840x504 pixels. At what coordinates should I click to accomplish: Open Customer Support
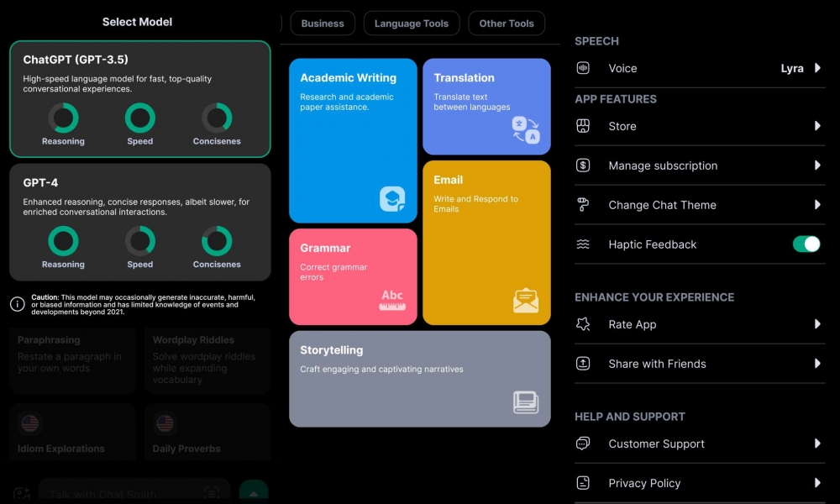click(656, 444)
